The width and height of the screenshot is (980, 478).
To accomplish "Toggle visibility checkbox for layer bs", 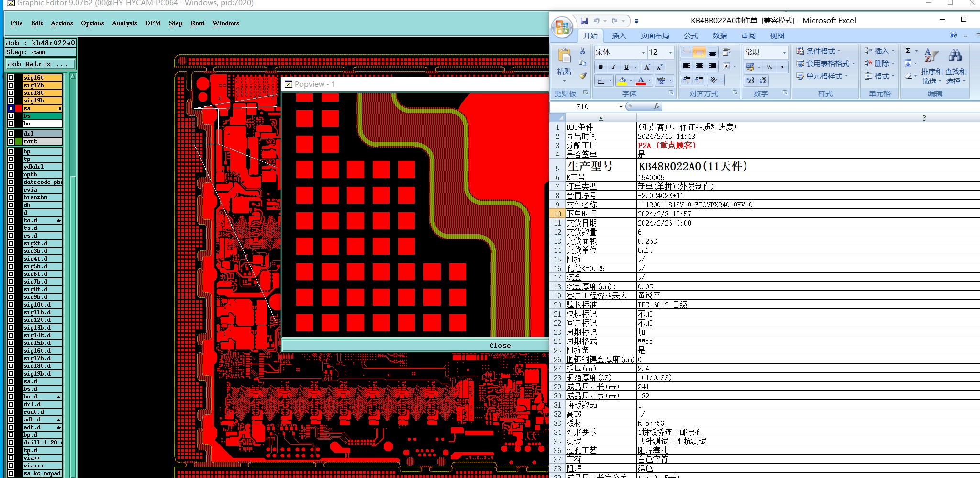I will [x=11, y=116].
